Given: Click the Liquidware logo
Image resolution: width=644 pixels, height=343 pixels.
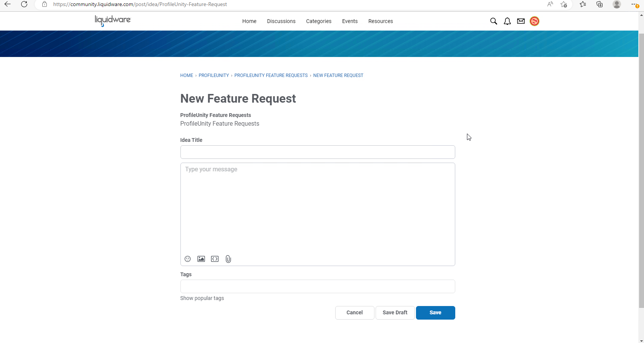Looking at the screenshot, I should coord(112,20).
